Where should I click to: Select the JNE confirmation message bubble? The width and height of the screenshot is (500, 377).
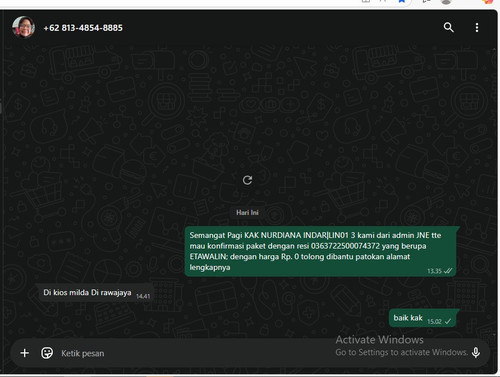tap(321, 251)
